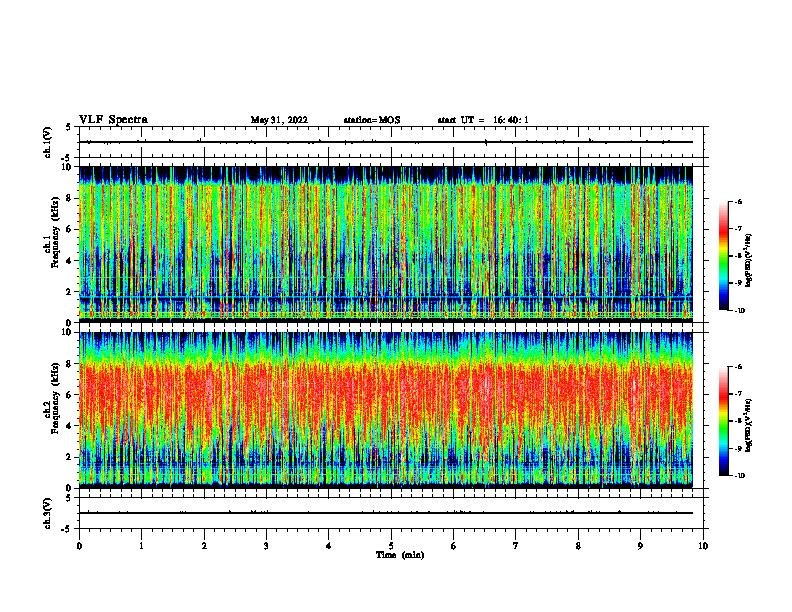Click ch.1 color bar 'log(PSD)(V²/Hz)' label
Image resolution: width=792 pixels, height=612 pixels.
749,261
